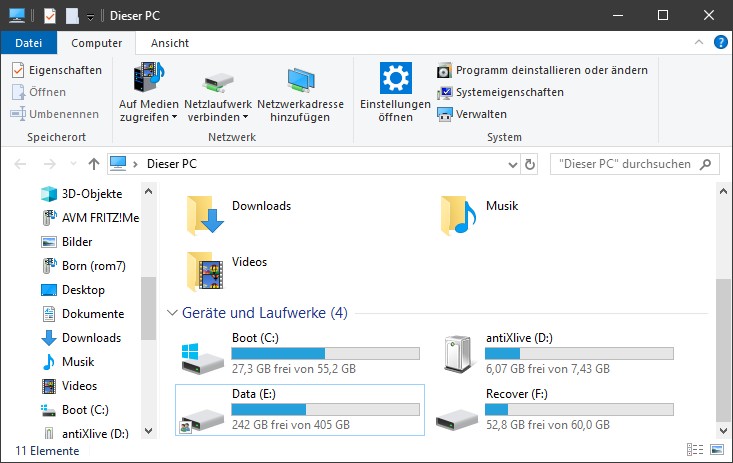Screen dimensions: 733x463
Task: Collapse the Geräte und Laufwerke group
Action: (172, 313)
